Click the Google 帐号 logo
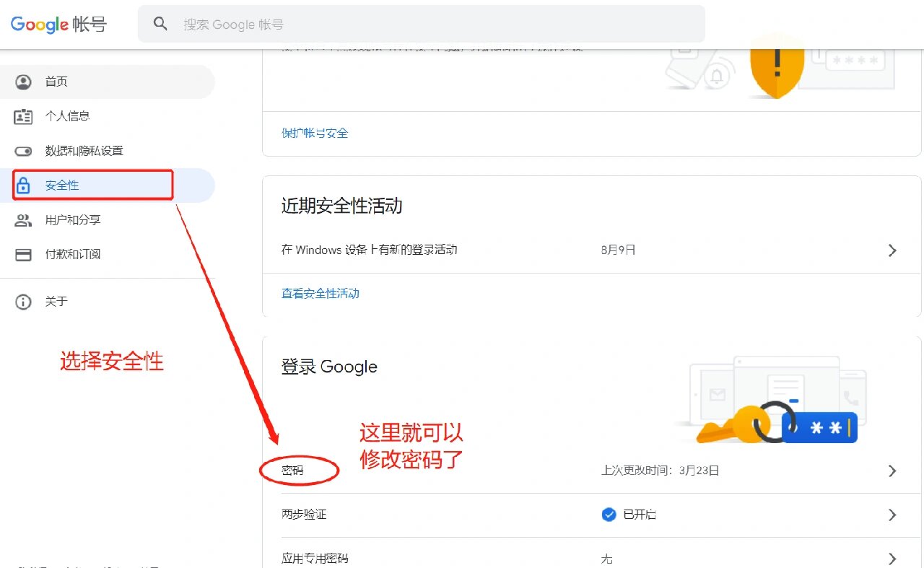The height and width of the screenshot is (568, 924). pos(58,24)
